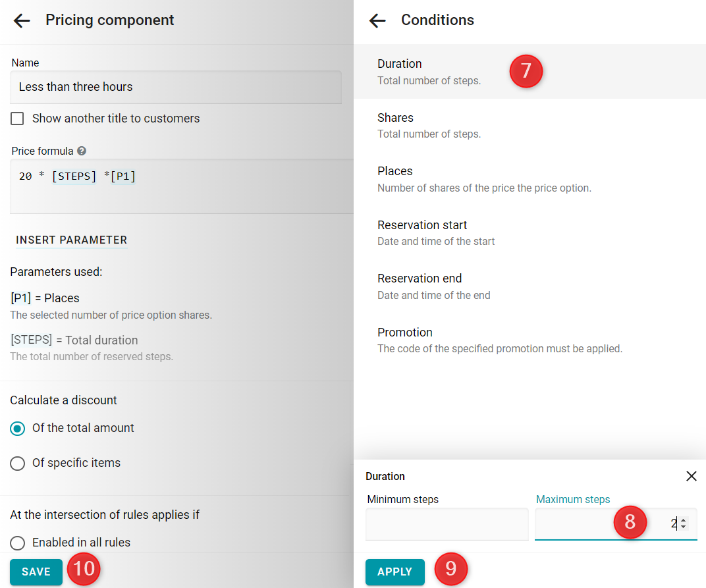706x588 pixels.
Task: Pick the Reservation start condition
Action: [529, 233]
